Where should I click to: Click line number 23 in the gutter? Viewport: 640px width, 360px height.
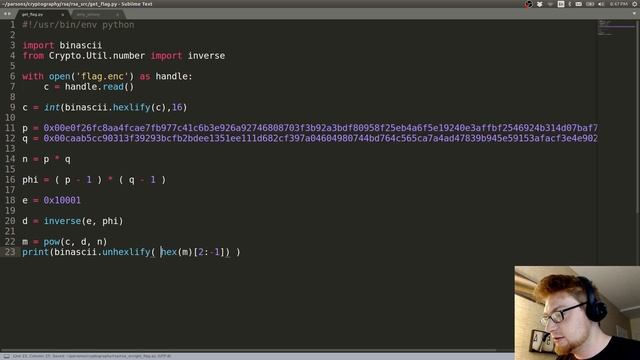click(x=10, y=252)
